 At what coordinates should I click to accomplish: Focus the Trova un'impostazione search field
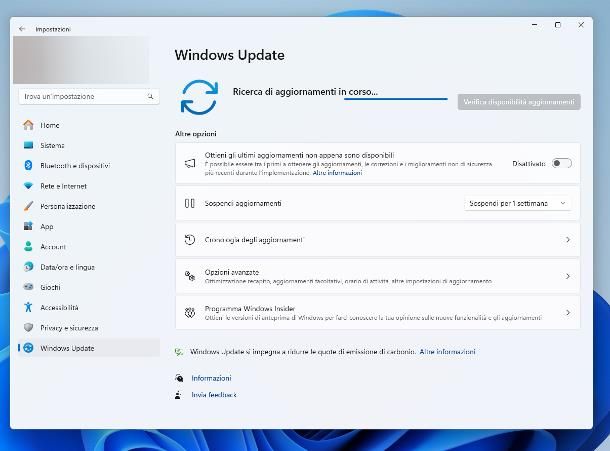pyautogui.click(x=89, y=97)
